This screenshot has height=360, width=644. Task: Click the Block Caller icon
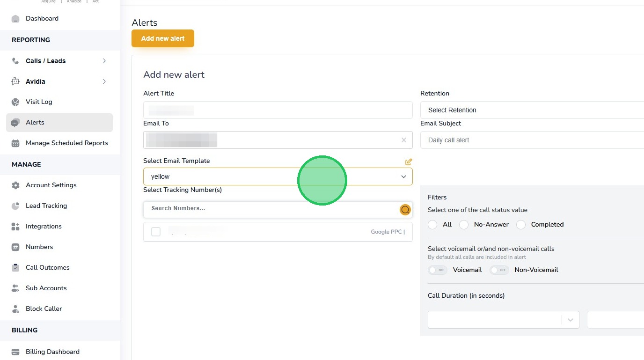coord(15,309)
